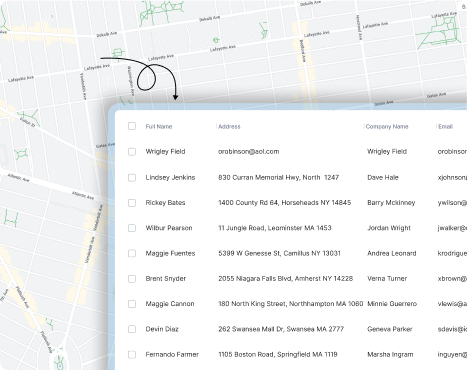Select address 1400 County Rd 64, Horseheads
The image size is (467, 370).
pyautogui.click(x=285, y=203)
